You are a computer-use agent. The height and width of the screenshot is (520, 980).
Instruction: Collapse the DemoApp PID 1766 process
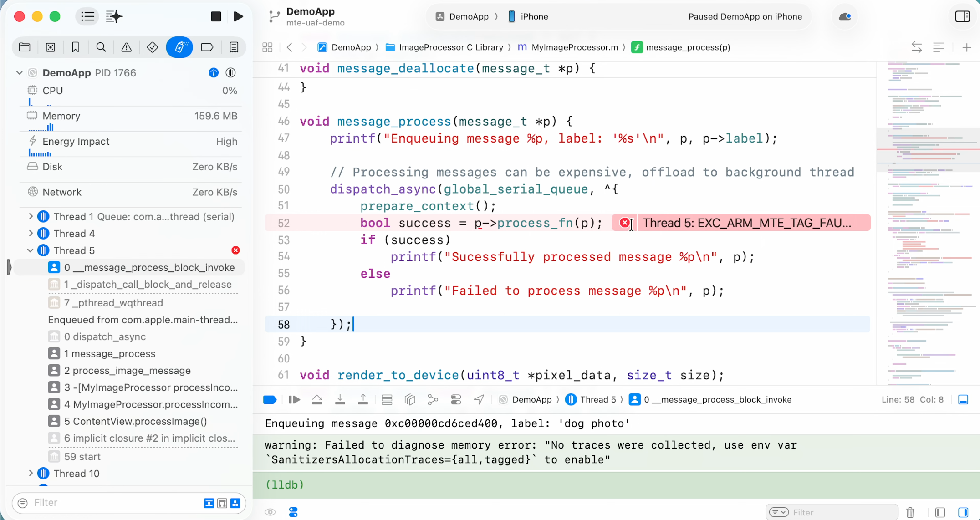tap(20, 73)
